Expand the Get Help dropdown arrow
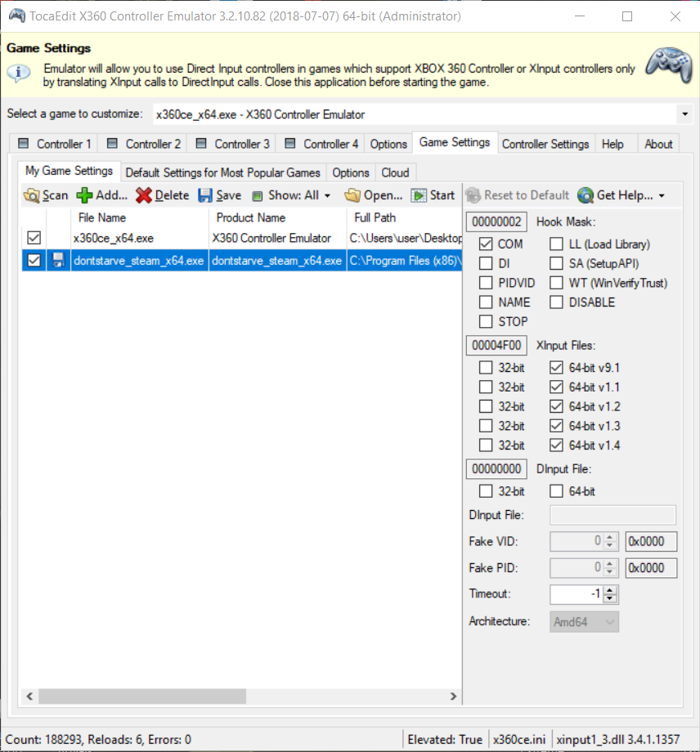Screen dimensions: 700x752 click(x=662, y=195)
